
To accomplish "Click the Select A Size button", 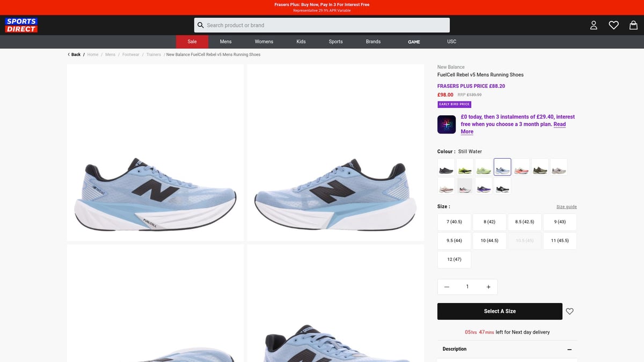I will pyautogui.click(x=500, y=311).
